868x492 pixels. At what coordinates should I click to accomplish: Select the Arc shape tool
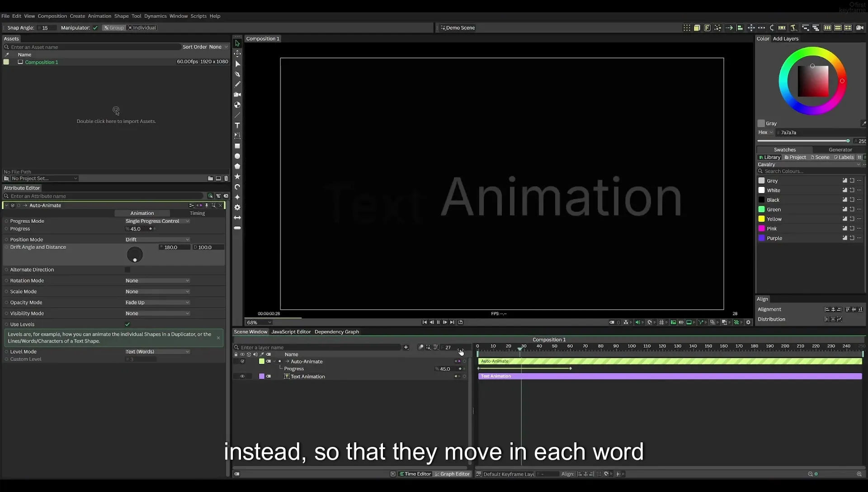[x=237, y=187]
